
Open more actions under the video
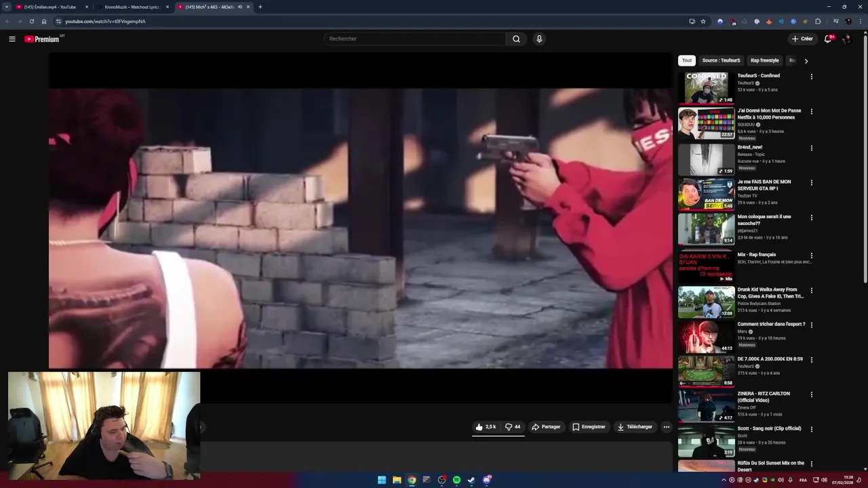click(x=666, y=427)
